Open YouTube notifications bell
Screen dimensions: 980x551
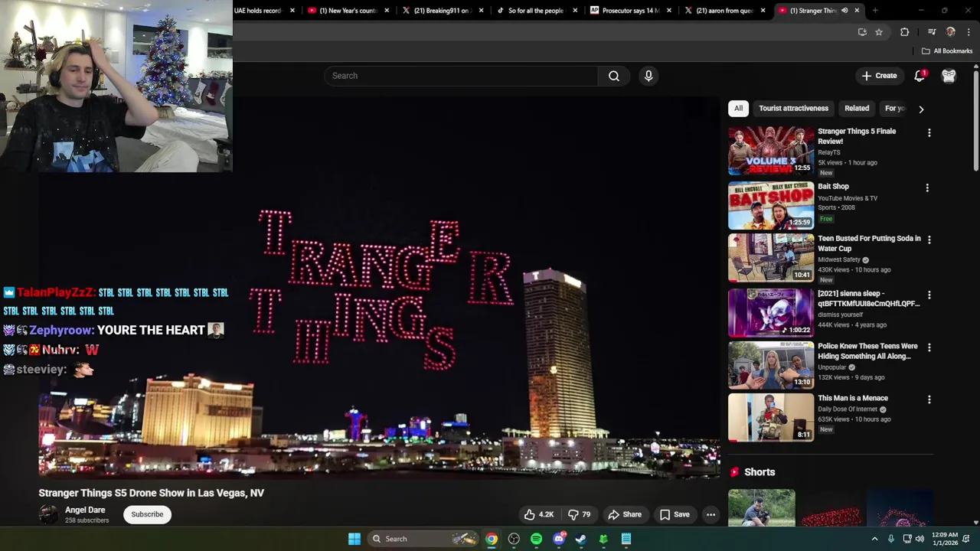coord(920,76)
